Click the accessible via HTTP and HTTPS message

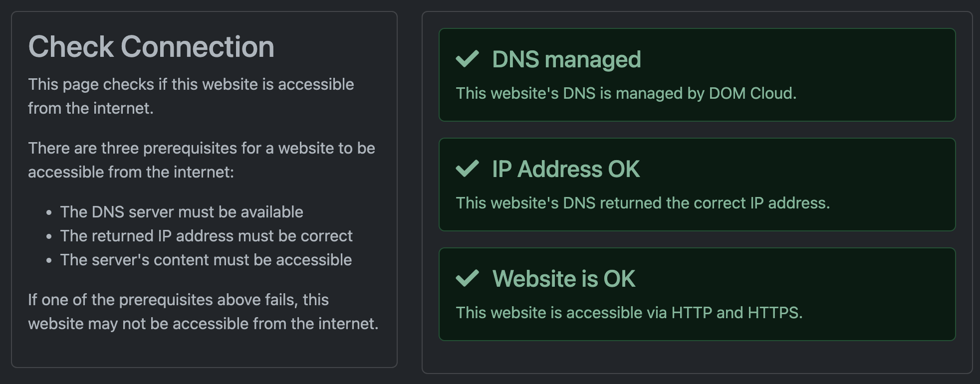629,313
